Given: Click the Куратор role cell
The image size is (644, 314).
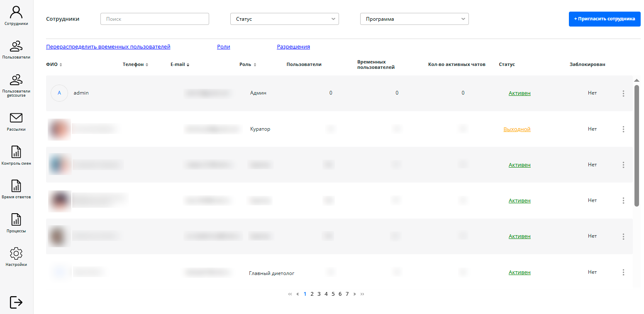Looking at the screenshot, I should 260,129.
